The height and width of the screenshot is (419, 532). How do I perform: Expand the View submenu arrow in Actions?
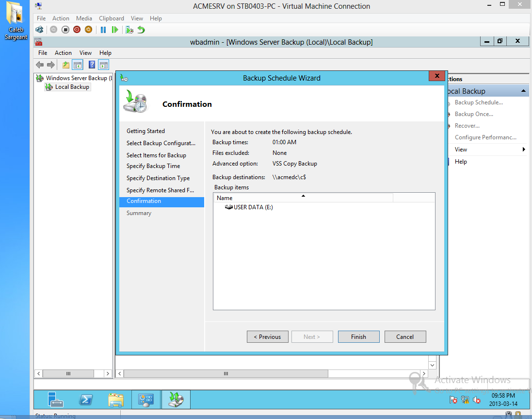pyautogui.click(x=524, y=150)
